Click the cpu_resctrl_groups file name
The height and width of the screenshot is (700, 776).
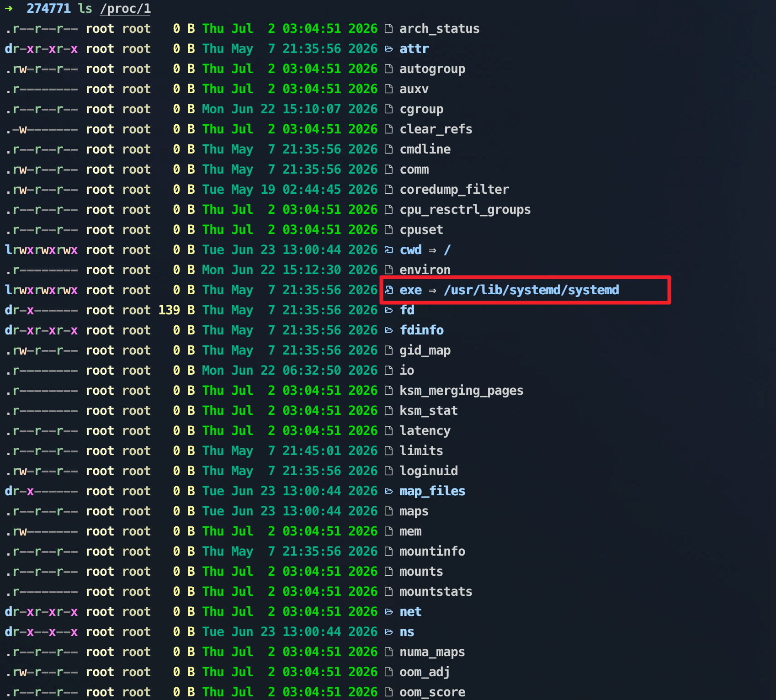point(465,210)
